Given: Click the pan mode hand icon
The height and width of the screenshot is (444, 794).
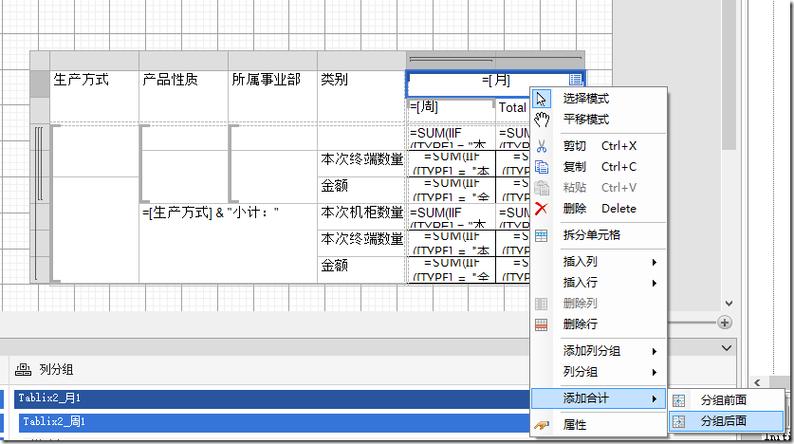Looking at the screenshot, I should tap(541, 119).
